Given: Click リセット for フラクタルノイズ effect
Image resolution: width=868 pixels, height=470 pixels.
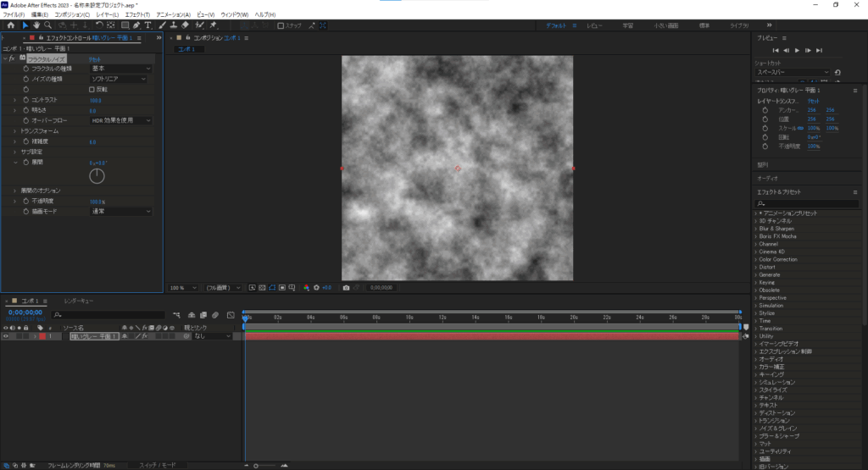Looking at the screenshot, I should tap(96, 58).
